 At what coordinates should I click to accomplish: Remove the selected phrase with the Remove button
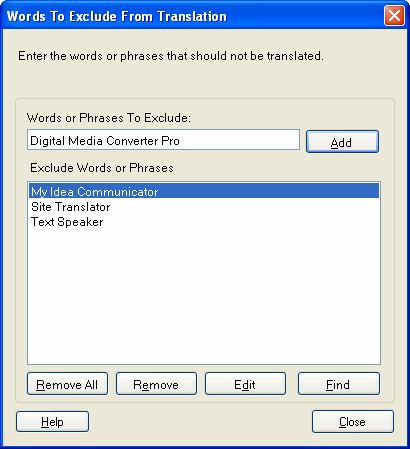click(x=156, y=384)
